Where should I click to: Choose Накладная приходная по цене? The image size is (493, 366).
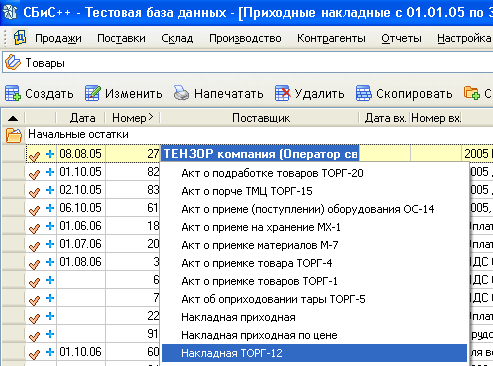pos(315,335)
